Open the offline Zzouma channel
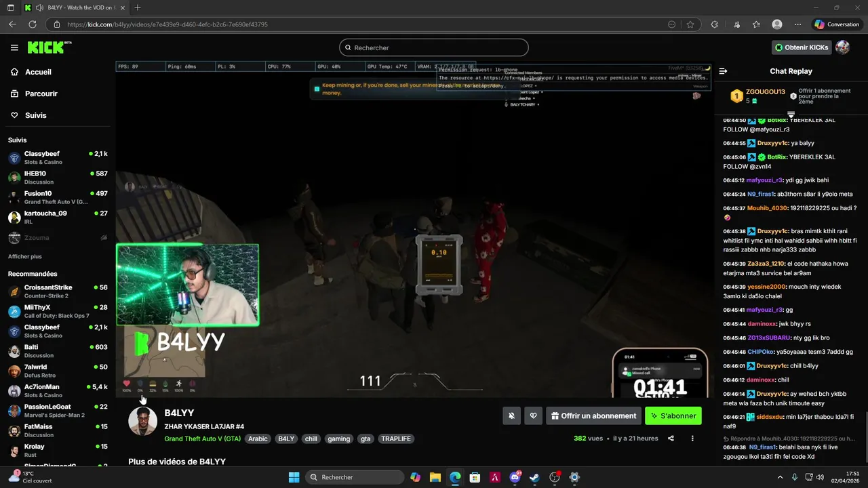Image resolution: width=868 pixels, height=488 pixels. coord(58,238)
